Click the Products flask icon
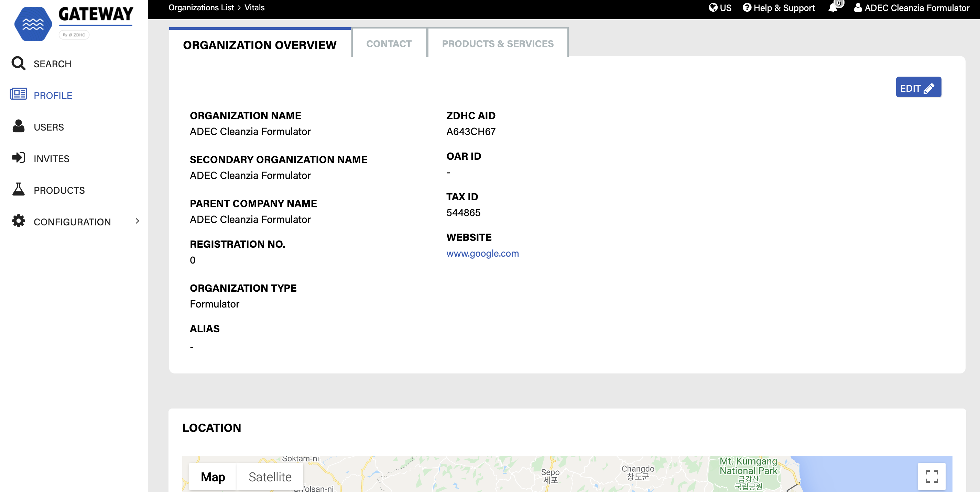The height and width of the screenshot is (492, 980). 18,189
